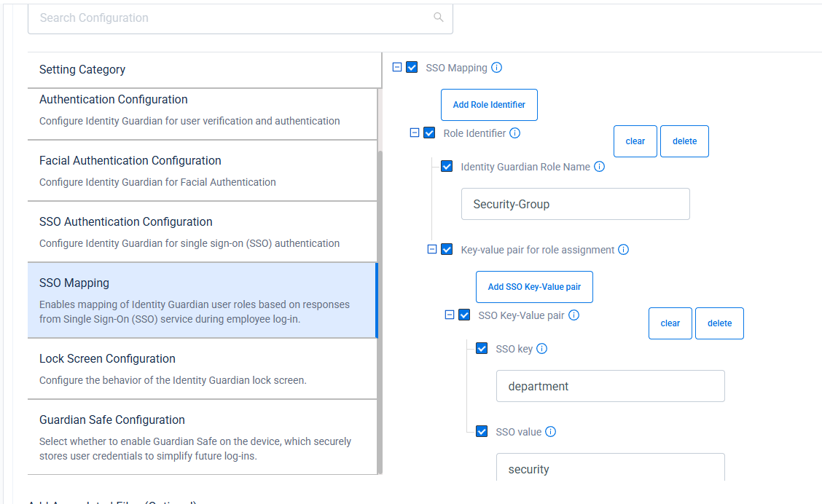Delete the Role Identifier entry
The width and height of the screenshot is (822, 504).
684,141
